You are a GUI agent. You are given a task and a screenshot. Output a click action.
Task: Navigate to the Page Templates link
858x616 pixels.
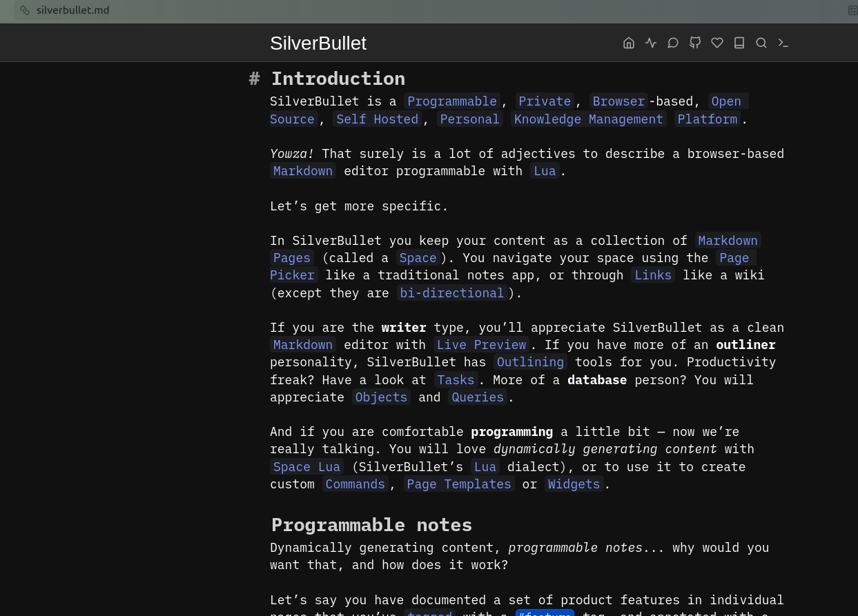point(458,484)
